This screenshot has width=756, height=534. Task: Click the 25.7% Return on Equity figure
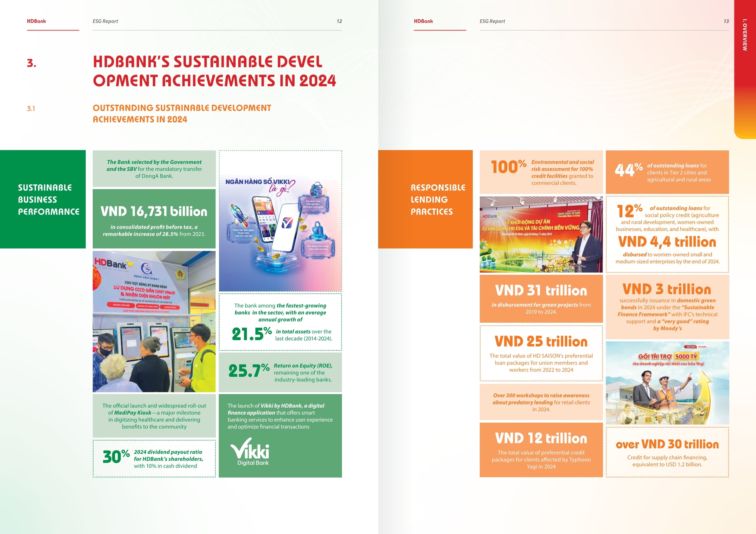[x=249, y=371]
